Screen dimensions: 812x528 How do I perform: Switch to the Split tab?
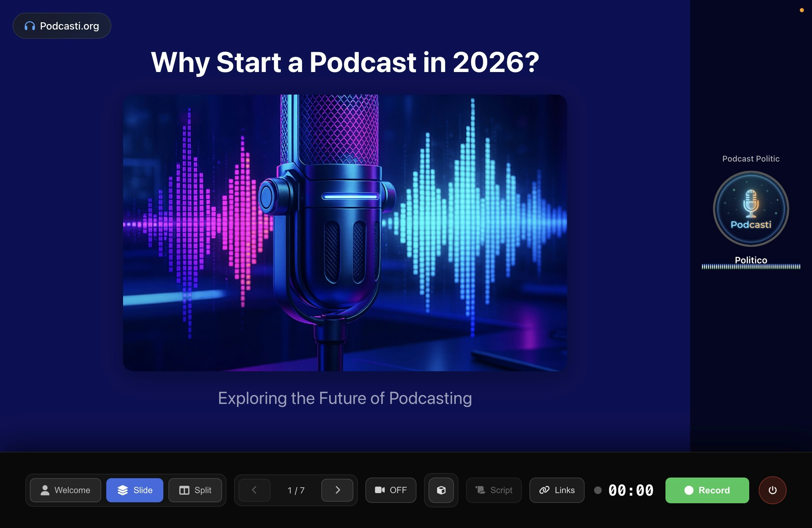196,490
